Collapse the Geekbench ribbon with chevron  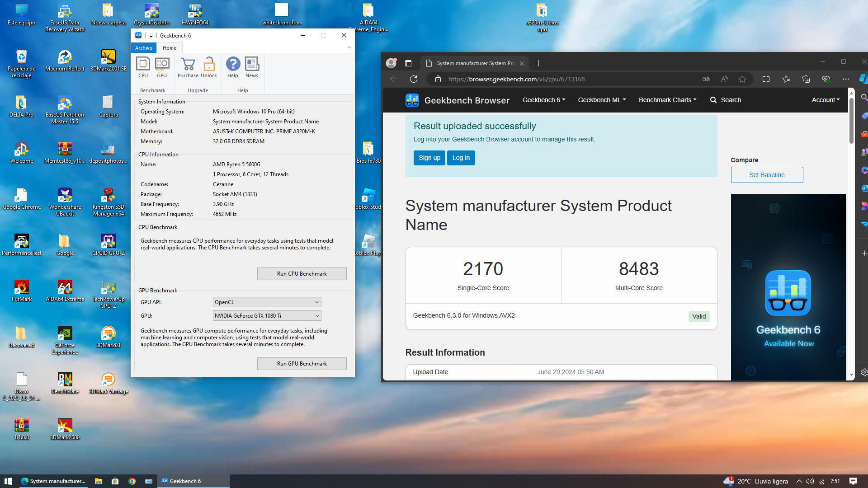click(x=349, y=47)
